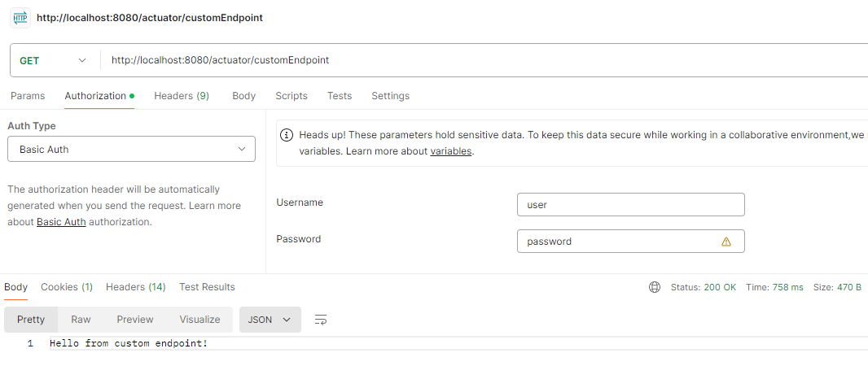Screen dimensions: 868x392
Task: Open the variables documentation link
Action: click(x=450, y=151)
